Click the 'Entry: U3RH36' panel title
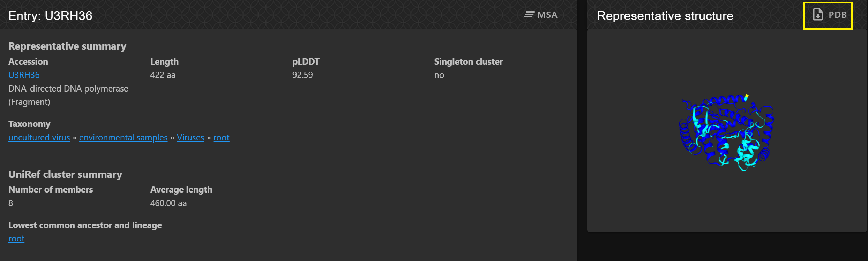 pyautogui.click(x=50, y=16)
